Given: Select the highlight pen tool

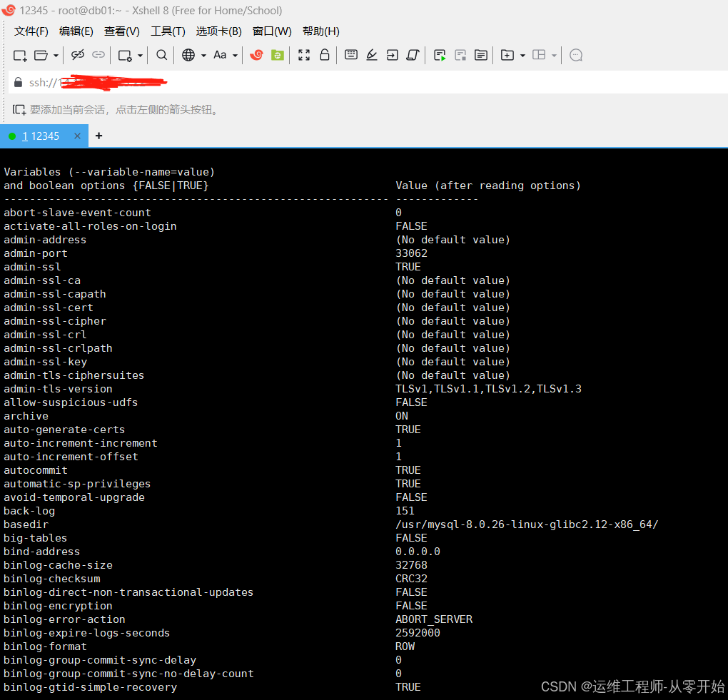Looking at the screenshot, I should 371,55.
